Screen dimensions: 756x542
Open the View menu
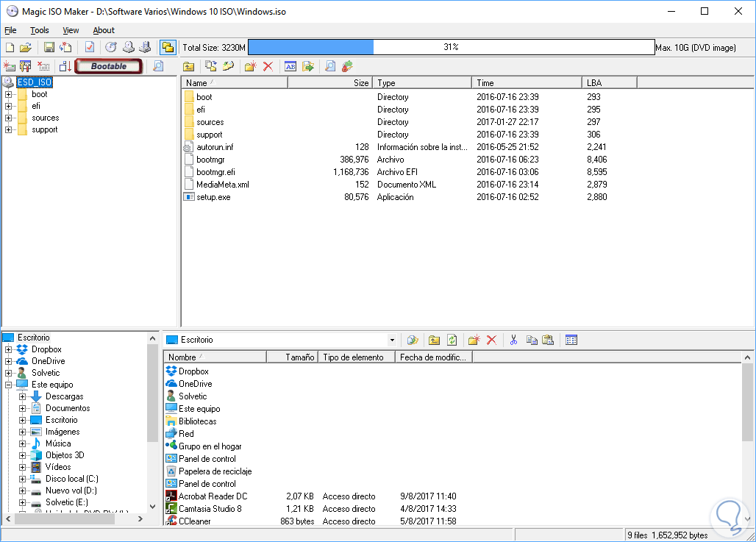[x=71, y=30]
